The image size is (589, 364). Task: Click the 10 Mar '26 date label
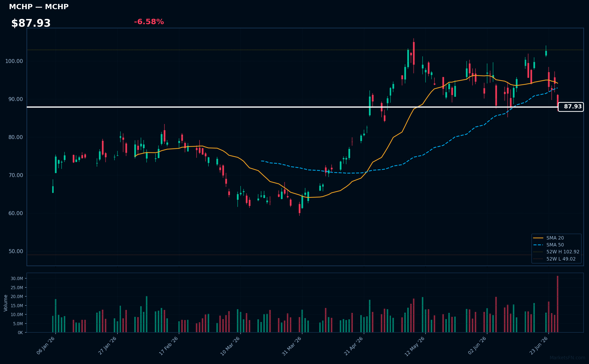230,346
